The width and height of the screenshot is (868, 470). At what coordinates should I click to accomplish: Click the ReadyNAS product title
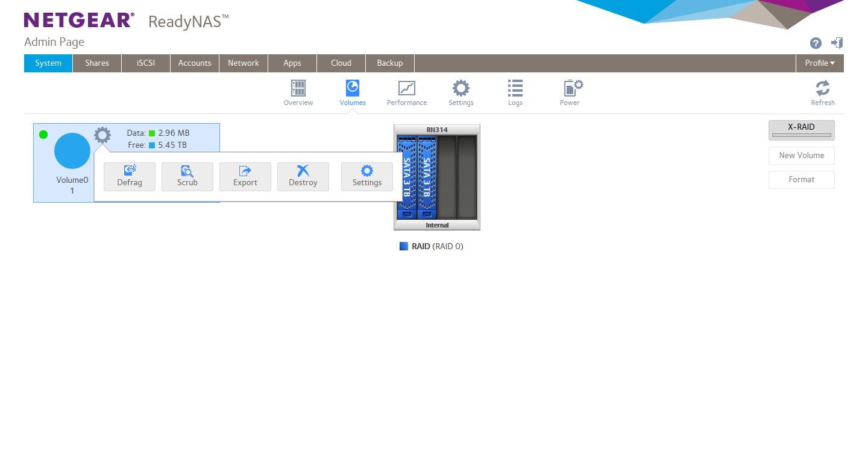point(189,22)
